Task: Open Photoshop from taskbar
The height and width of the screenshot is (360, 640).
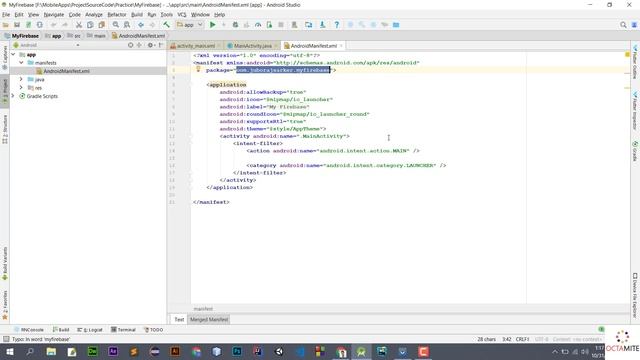Action: pyautogui.click(x=237, y=351)
